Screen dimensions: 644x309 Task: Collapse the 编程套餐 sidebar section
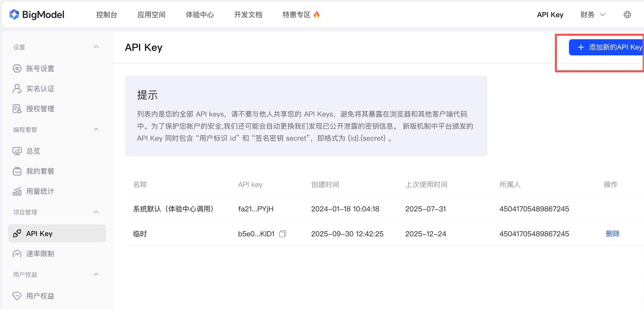tap(96, 130)
